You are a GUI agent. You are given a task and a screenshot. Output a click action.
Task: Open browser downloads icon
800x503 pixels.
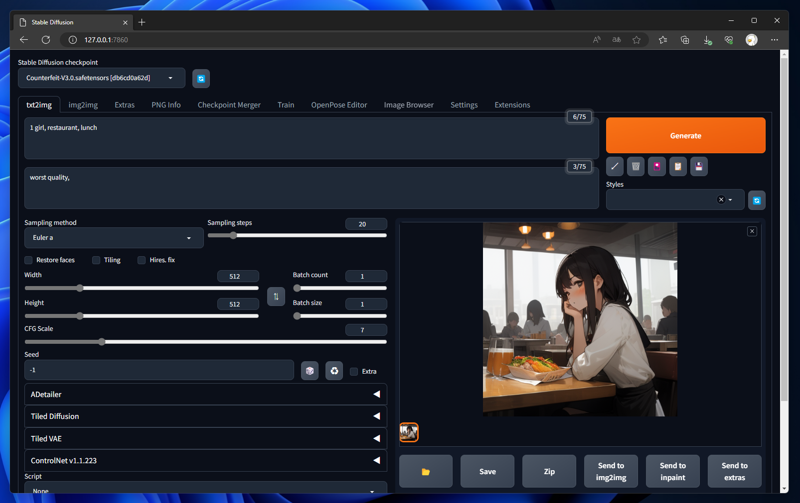point(707,40)
